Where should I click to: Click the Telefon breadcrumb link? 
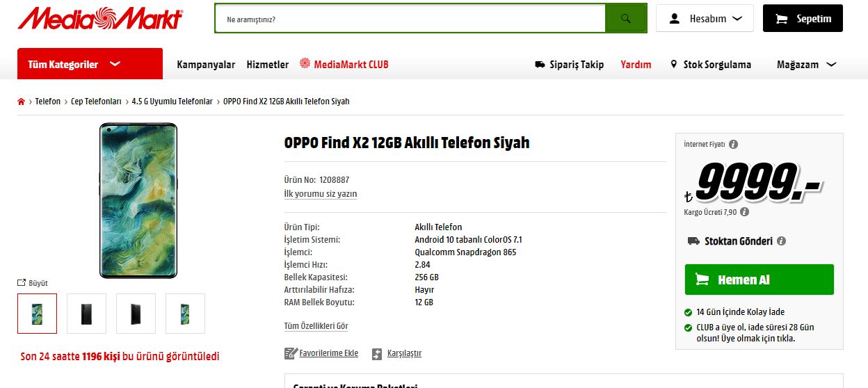tap(48, 102)
